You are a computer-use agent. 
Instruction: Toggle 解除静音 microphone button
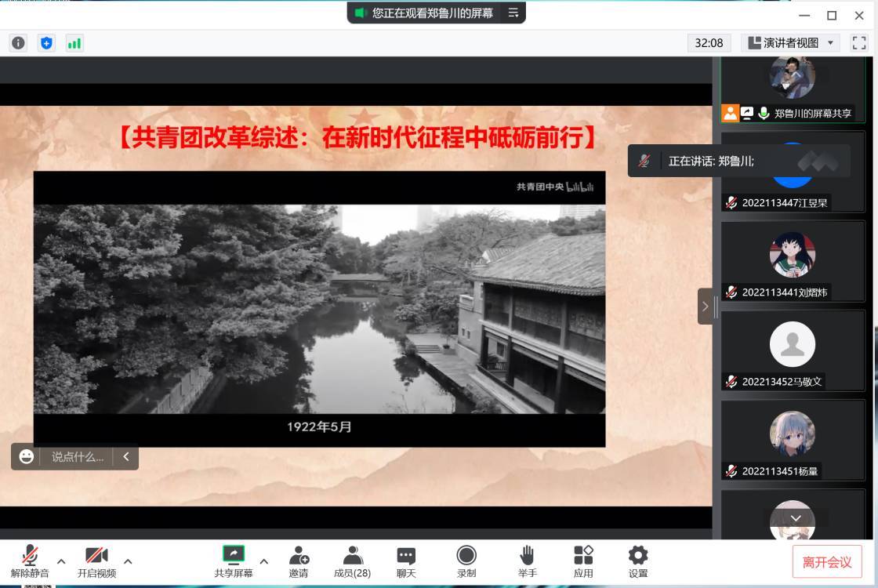point(30,561)
